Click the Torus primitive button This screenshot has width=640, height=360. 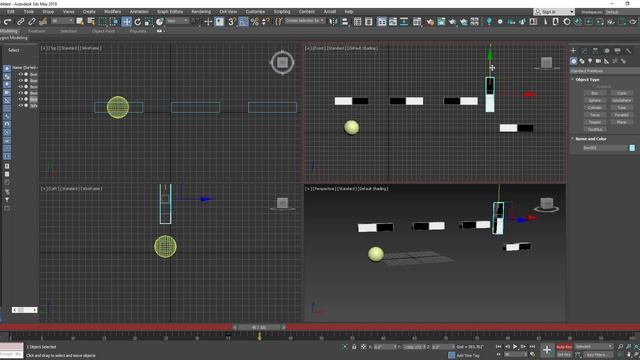click(595, 115)
